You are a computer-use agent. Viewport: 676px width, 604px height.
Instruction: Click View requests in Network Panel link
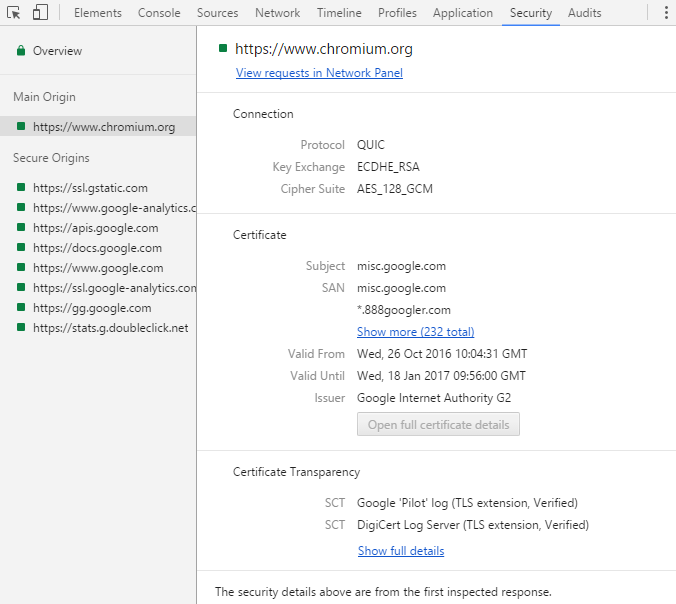pos(319,73)
